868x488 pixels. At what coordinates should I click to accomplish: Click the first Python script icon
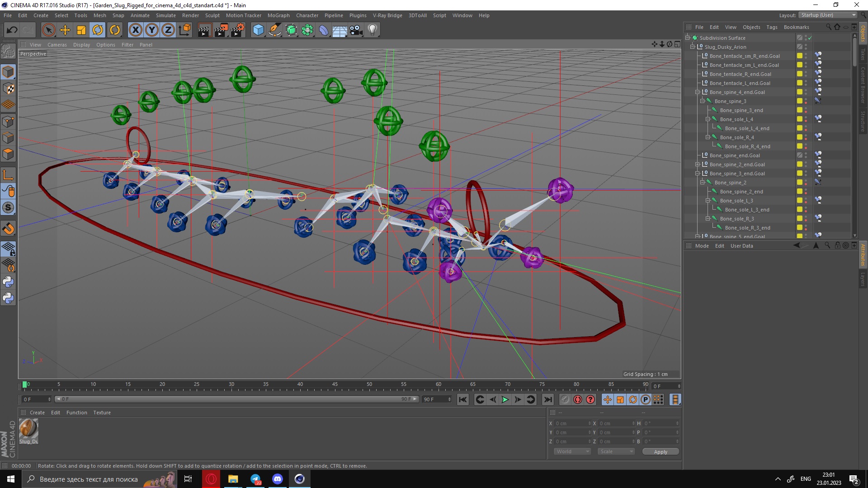pyautogui.click(x=8, y=282)
